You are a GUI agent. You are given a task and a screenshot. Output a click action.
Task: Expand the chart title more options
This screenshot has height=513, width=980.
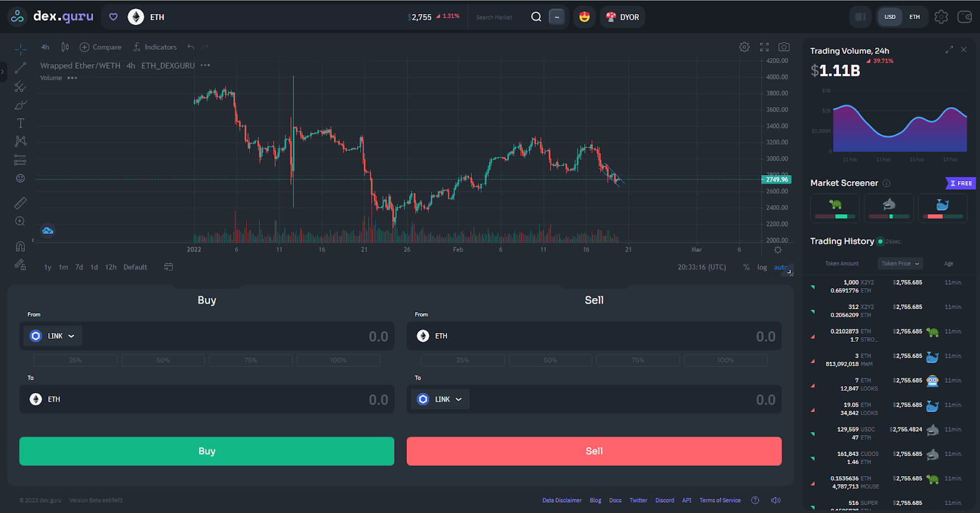(x=205, y=66)
